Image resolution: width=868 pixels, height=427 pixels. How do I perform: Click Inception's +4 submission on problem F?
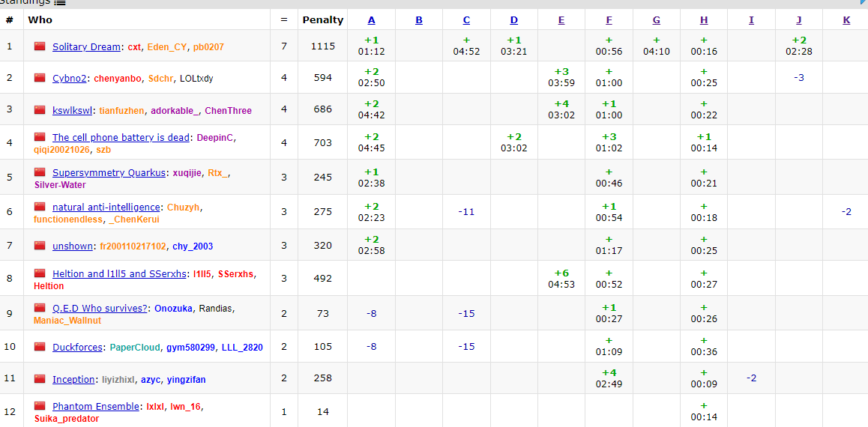609,372
